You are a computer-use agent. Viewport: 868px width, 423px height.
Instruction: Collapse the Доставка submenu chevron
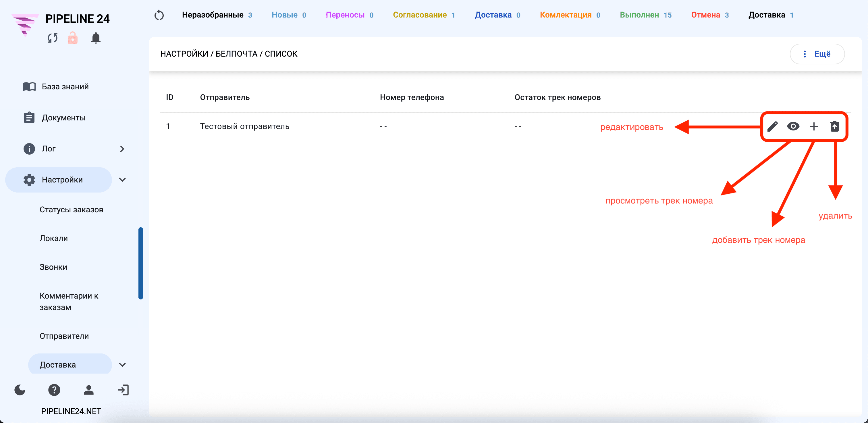tap(122, 365)
